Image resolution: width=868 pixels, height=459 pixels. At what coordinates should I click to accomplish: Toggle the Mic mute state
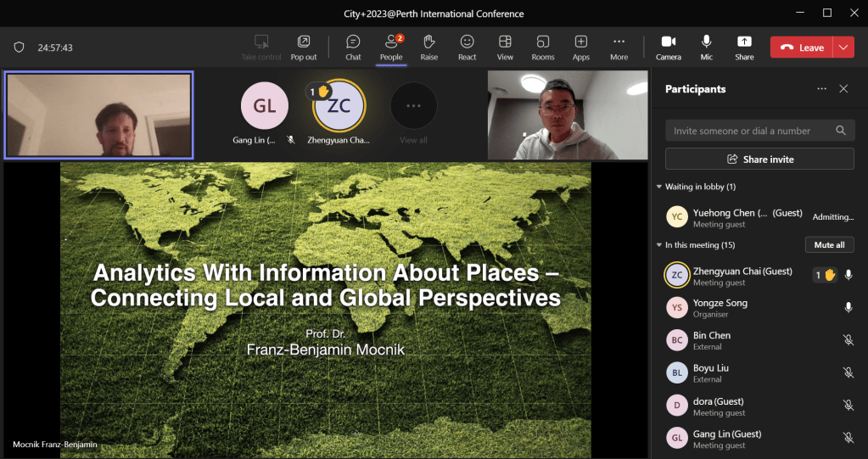706,48
